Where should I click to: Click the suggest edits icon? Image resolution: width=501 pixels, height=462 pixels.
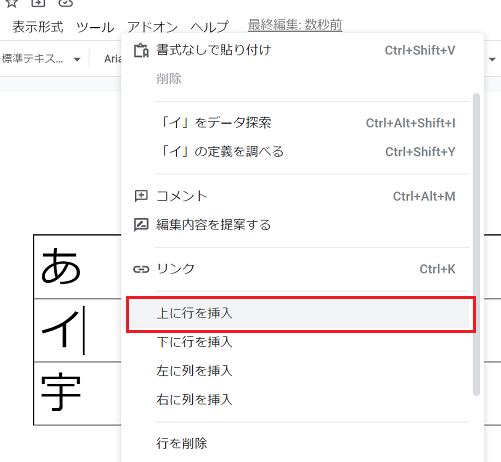pos(141,225)
